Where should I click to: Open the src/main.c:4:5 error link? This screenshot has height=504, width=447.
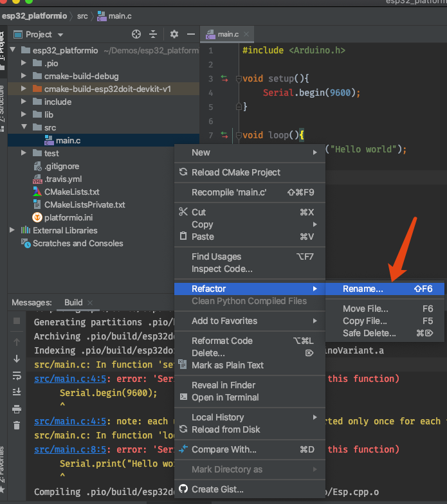(x=71, y=379)
